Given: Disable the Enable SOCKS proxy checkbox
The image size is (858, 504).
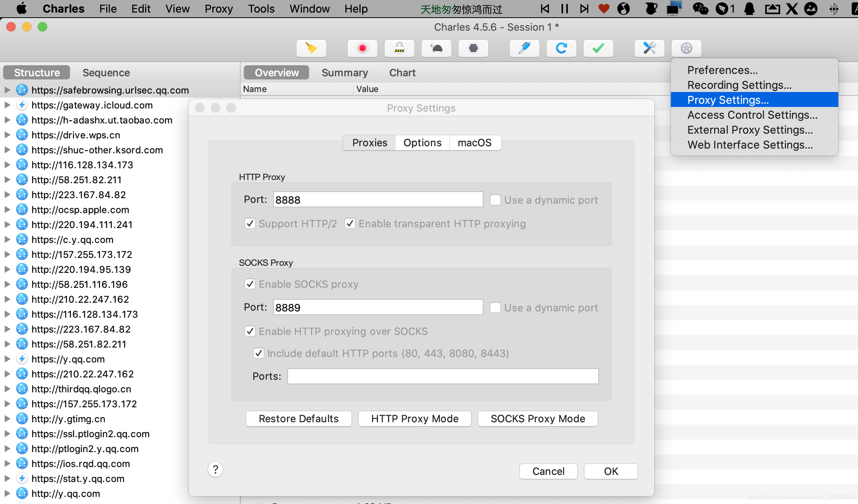Looking at the screenshot, I should point(250,284).
